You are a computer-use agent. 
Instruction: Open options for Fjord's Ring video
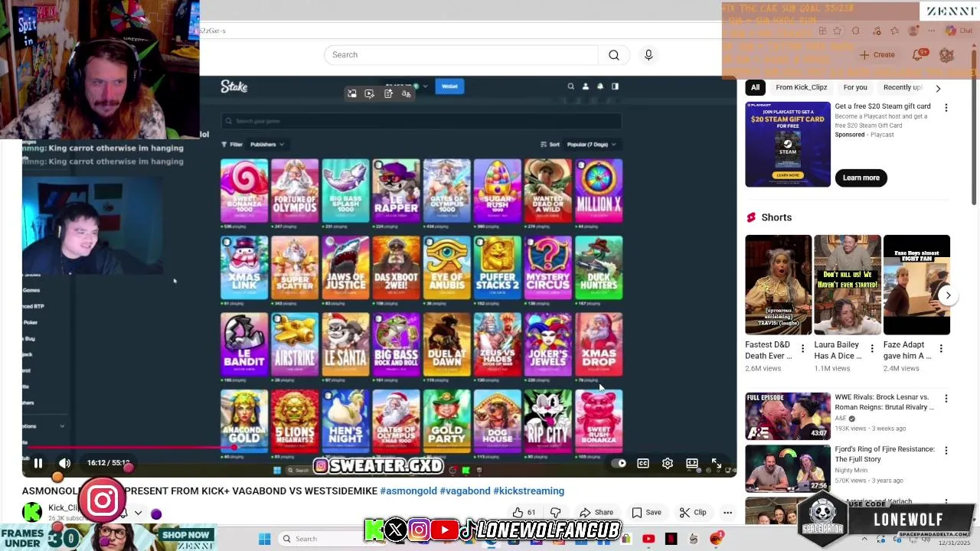click(946, 451)
